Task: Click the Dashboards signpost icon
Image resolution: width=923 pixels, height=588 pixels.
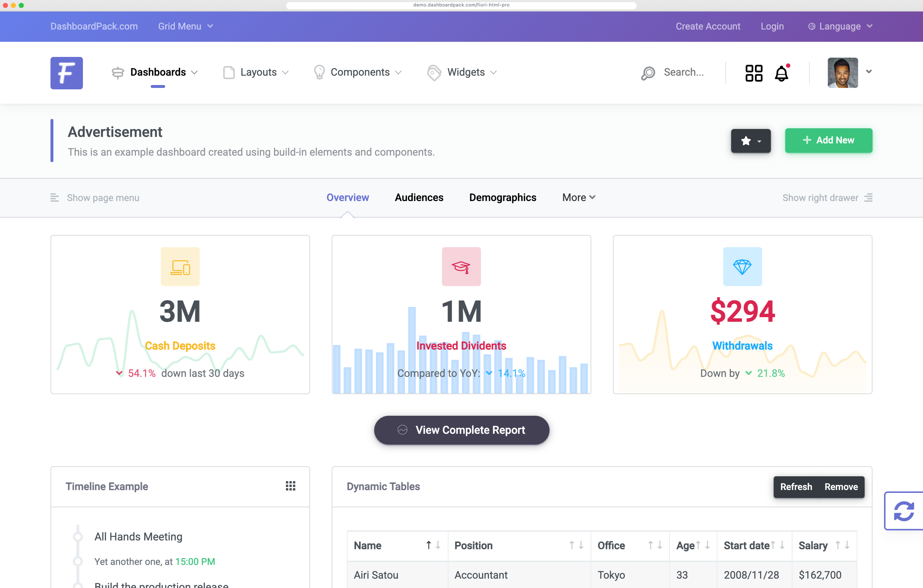Action: coord(118,73)
